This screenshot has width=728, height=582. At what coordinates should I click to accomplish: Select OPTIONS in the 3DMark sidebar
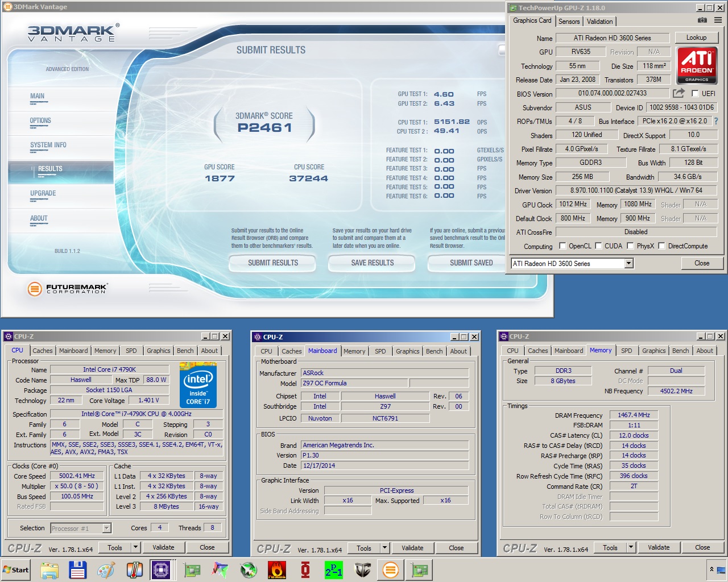pyautogui.click(x=40, y=120)
